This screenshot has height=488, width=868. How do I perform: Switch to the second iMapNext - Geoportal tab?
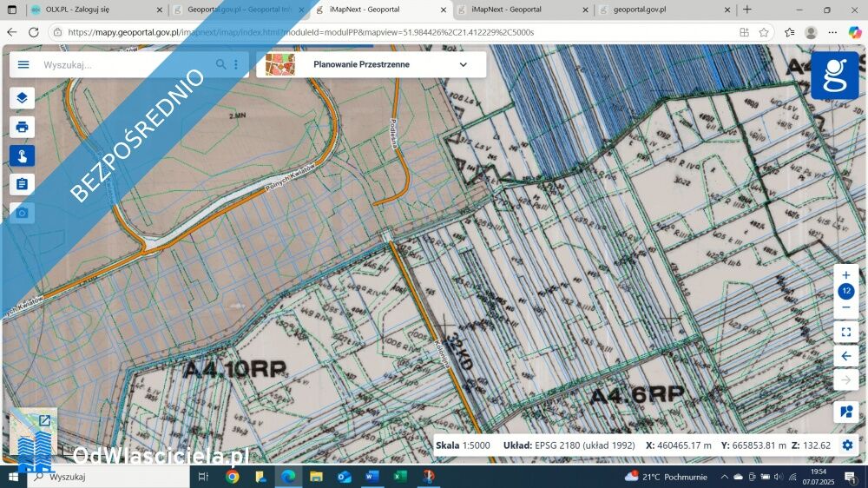point(523,10)
